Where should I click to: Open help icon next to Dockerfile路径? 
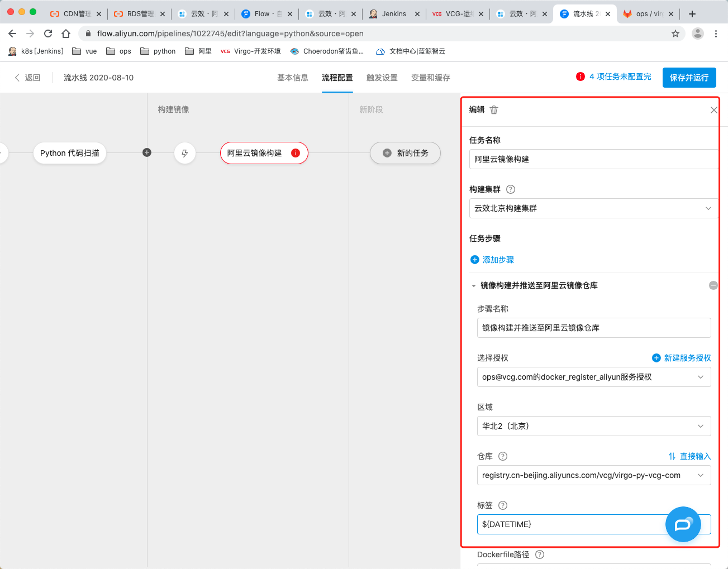(540, 554)
